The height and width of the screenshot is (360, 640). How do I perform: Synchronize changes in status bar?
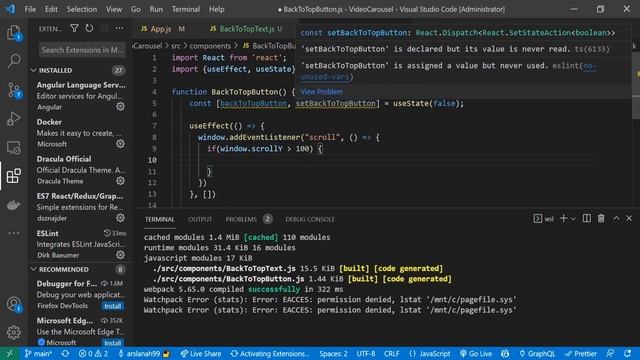(x=65, y=353)
